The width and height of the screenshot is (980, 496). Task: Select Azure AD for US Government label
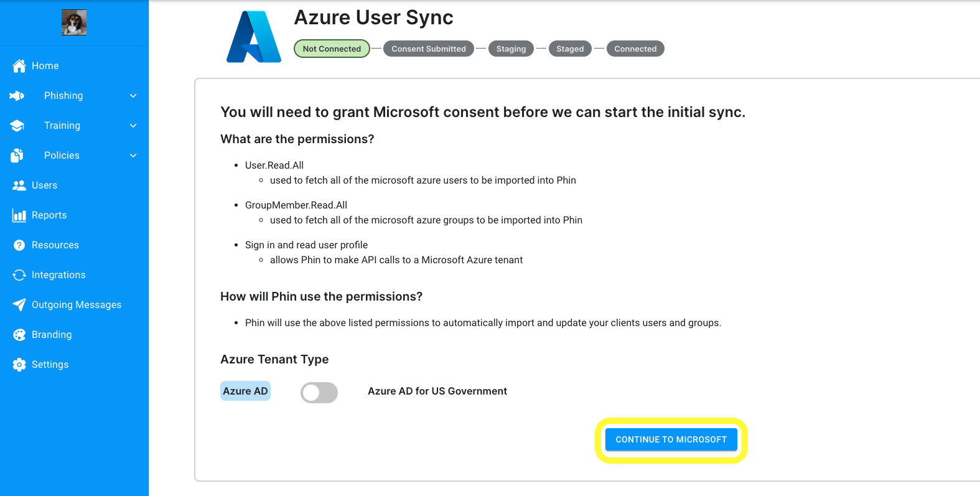click(x=437, y=391)
